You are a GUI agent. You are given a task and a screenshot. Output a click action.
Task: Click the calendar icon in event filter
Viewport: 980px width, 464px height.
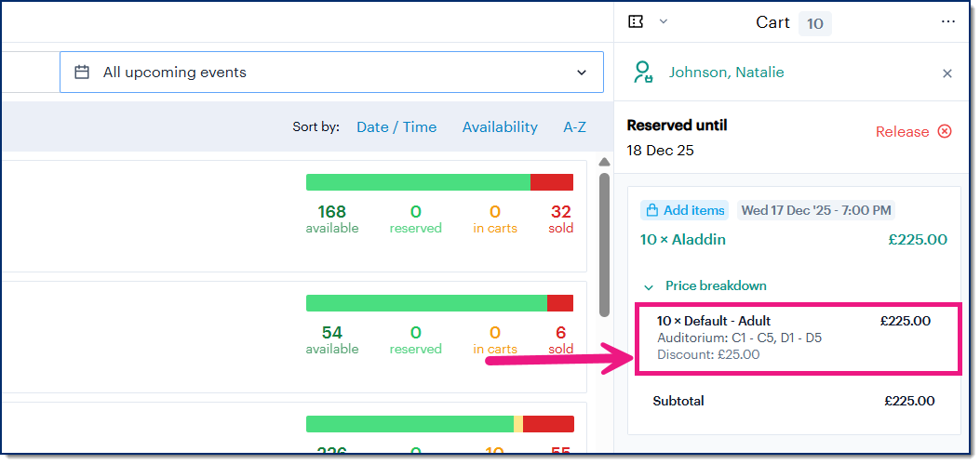(82, 73)
